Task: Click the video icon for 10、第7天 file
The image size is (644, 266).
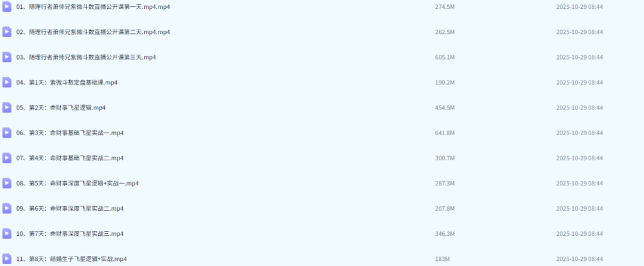Action: [6, 233]
